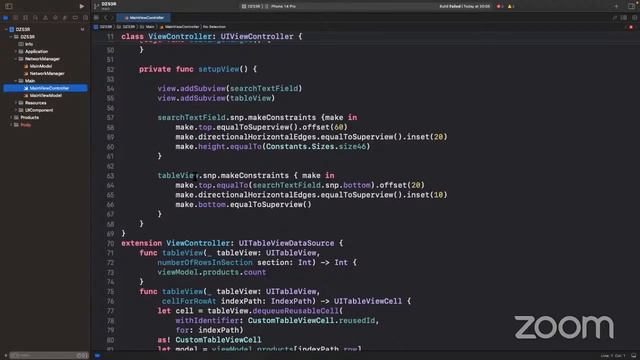Viewport: 640px width, 360px height.
Task: Click No Selection in jump bar
Action: click(215, 27)
